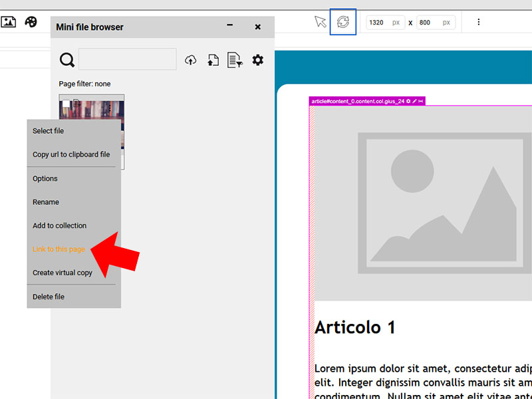Open the 'Options' context menu entry
This screenshot has width=532, height=399.
pos(45,178)
